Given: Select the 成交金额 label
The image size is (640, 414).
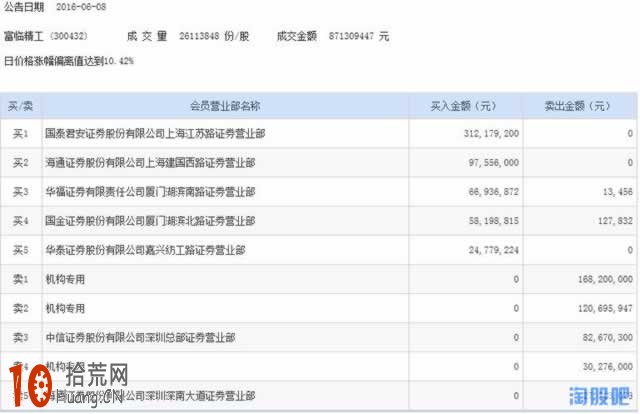Looking at the screenshot, I should coord(297,36).
